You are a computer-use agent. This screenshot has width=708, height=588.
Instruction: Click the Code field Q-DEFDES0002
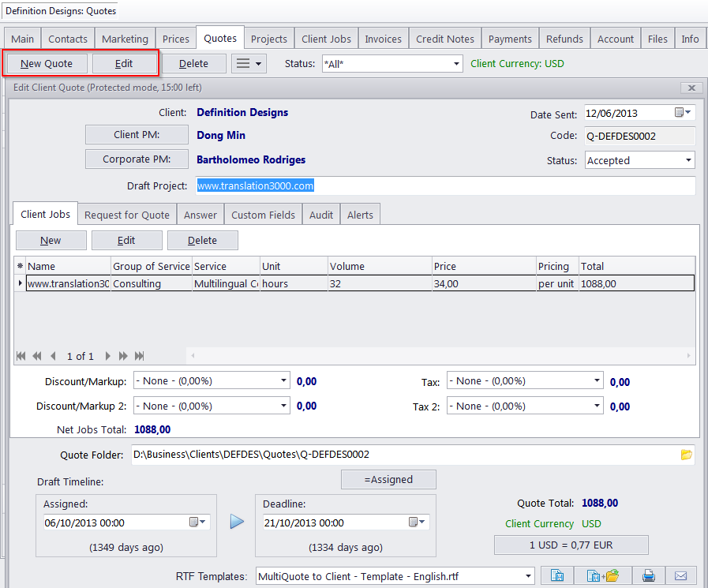[640, 136]
